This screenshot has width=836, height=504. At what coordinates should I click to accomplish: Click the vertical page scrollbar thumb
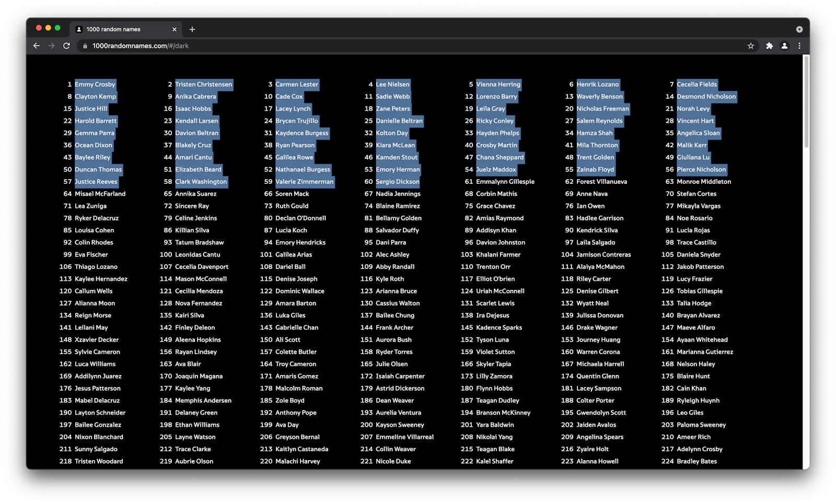coord(806,101)
